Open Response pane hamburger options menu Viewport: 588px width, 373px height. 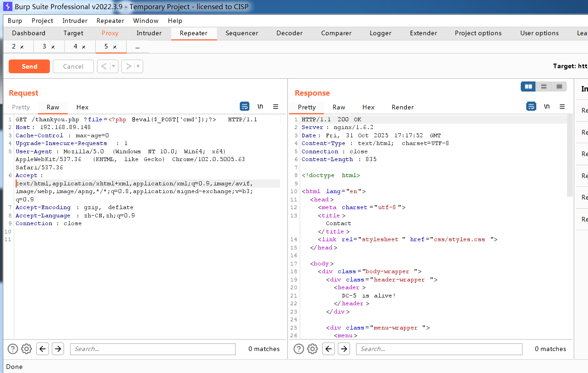click(562, 107)
